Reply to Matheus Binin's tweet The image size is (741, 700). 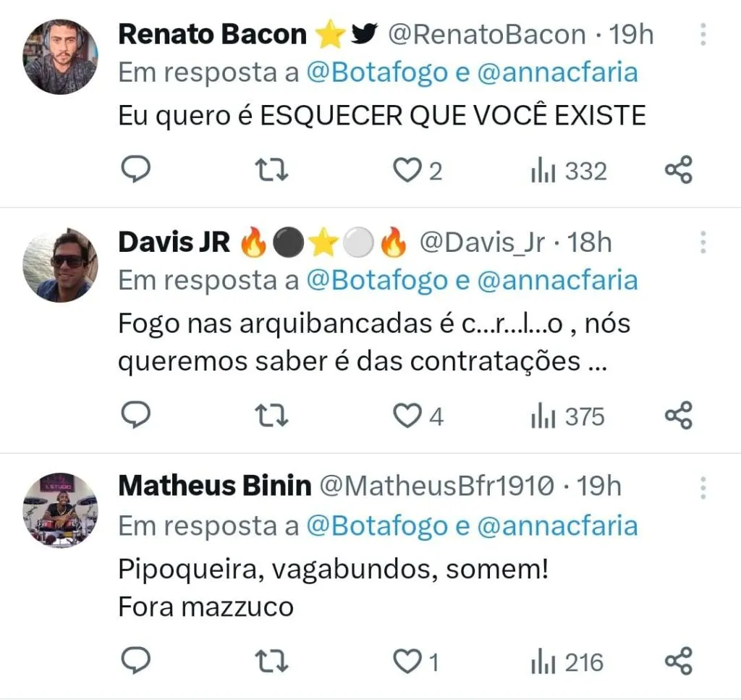tap(134, 661)
